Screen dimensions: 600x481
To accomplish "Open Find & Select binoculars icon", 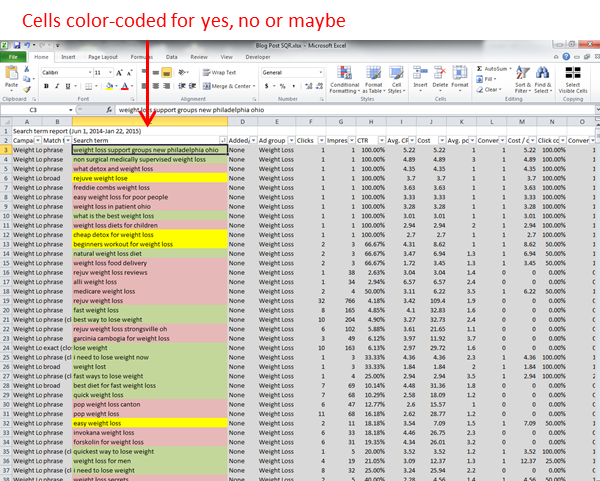I will [x=542, y=72].
